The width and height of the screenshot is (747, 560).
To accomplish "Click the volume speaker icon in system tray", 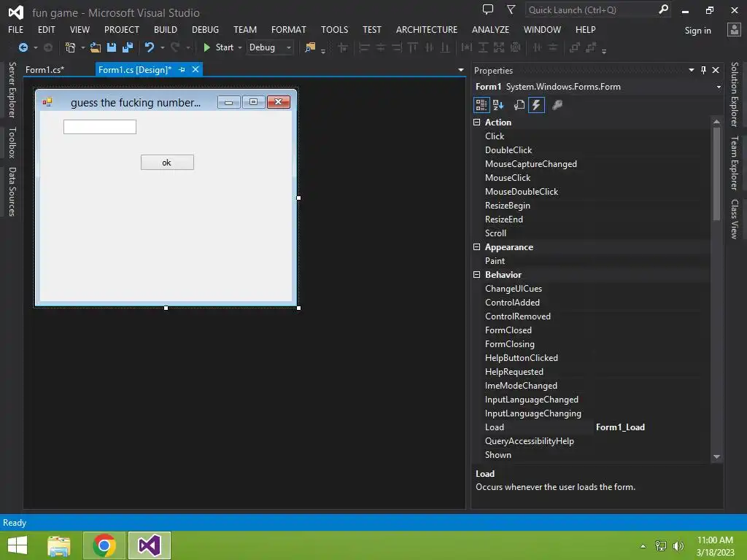I will (x=678, y=545).
